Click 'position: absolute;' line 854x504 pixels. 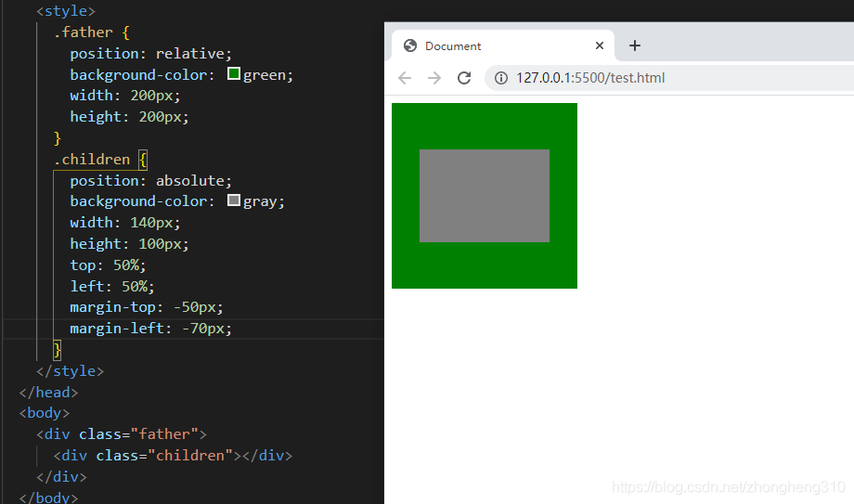point(151,180)
